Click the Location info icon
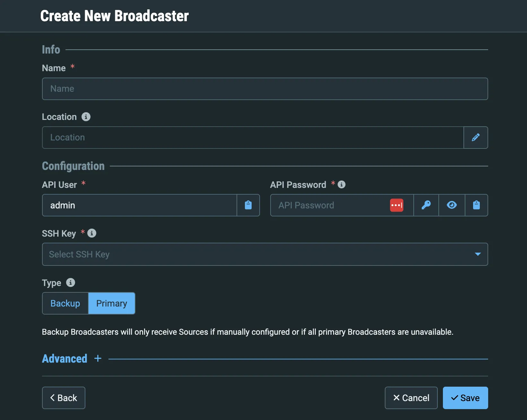The width and height of the screenshot is (527, 420). click(x=86, y=117)
